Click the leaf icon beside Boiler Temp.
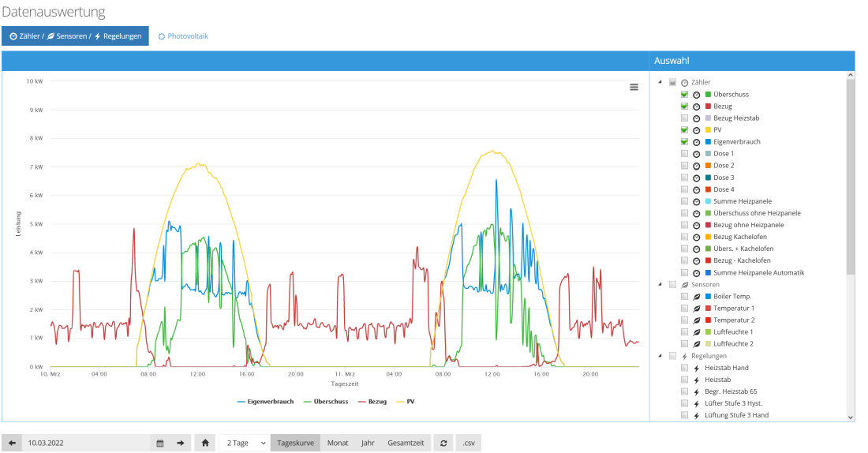The width and height of the screenshot is (868, 453). click(x=697, y=297)
